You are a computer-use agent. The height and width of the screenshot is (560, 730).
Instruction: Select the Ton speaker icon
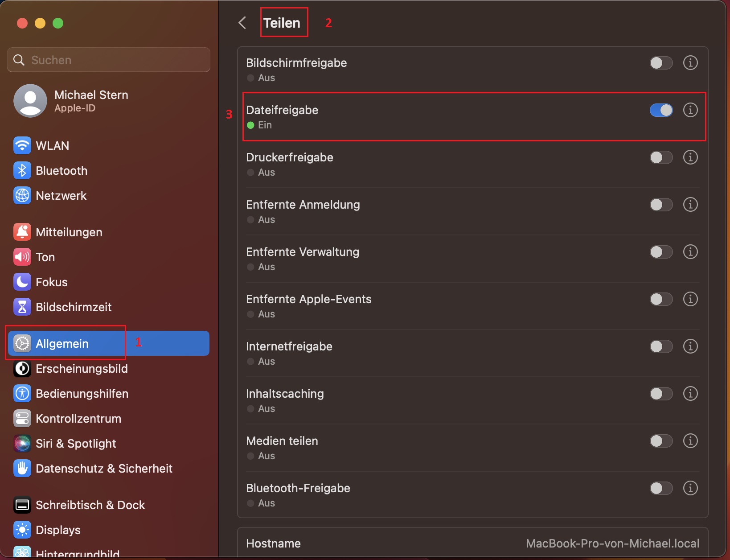point(22,257)
